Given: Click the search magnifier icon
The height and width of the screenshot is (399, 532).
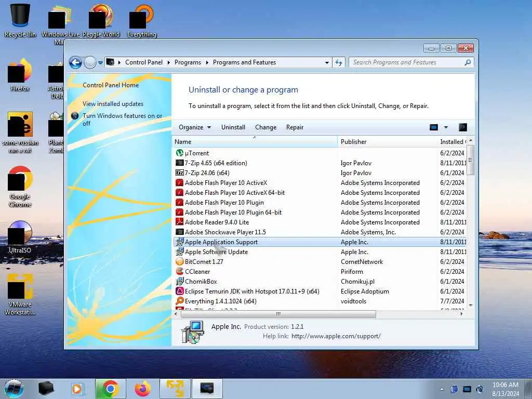Looking at the screenshot, I should [x=468, y=62].
